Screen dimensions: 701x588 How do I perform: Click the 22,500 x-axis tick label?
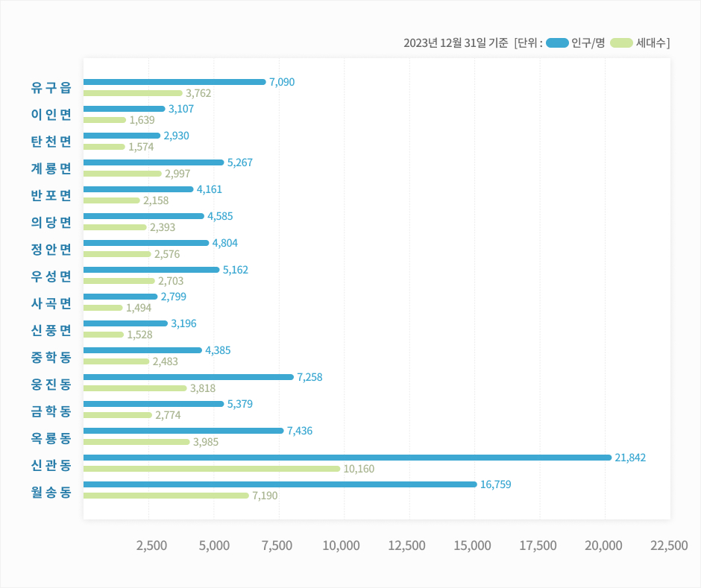point(669,546)
